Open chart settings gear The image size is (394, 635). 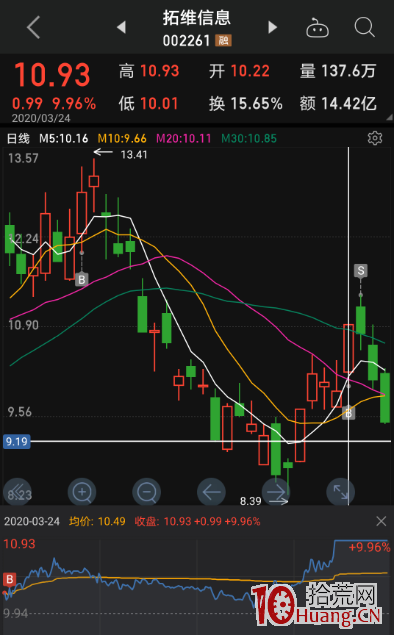375,138
